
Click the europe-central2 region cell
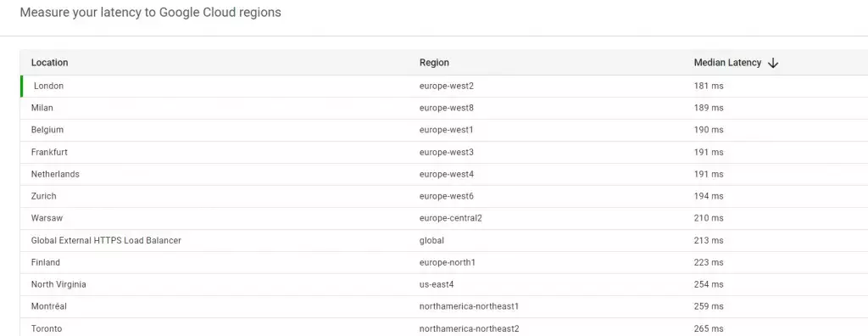pyautogui.click(x=451, y=218)
